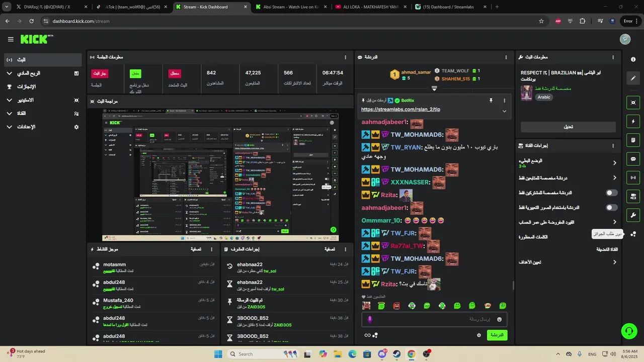
Task: Open the channel actions panel three-dot menu
Action: (x=613, y=146)
